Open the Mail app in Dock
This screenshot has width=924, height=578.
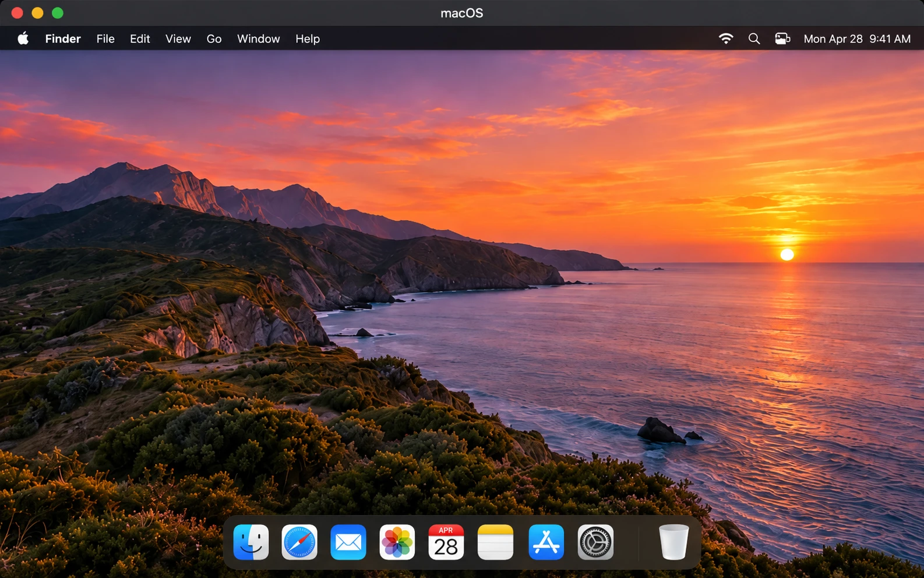348,542
